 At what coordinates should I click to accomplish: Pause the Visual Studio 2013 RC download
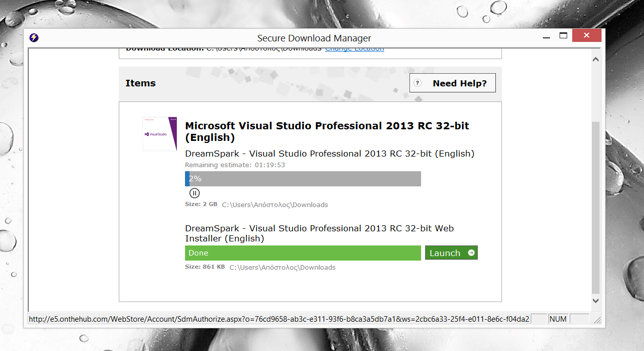[195, 193]
